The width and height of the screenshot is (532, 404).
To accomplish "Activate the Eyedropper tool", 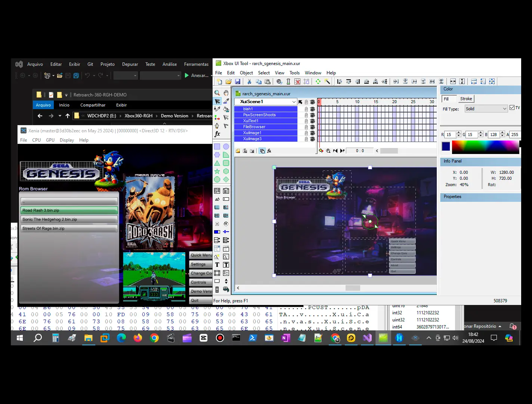I will pyautogui.click(x=226, y=101).
